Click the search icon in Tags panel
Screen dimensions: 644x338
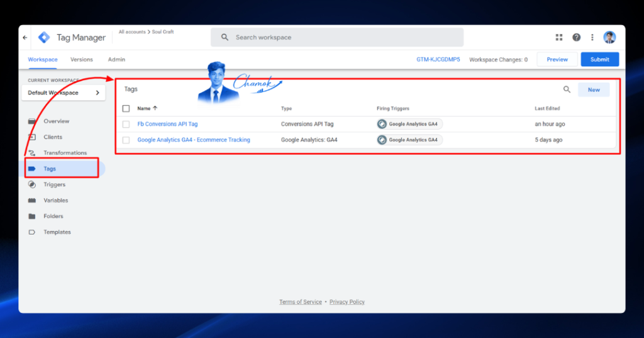pyautogui.click(x=567, y=89)
